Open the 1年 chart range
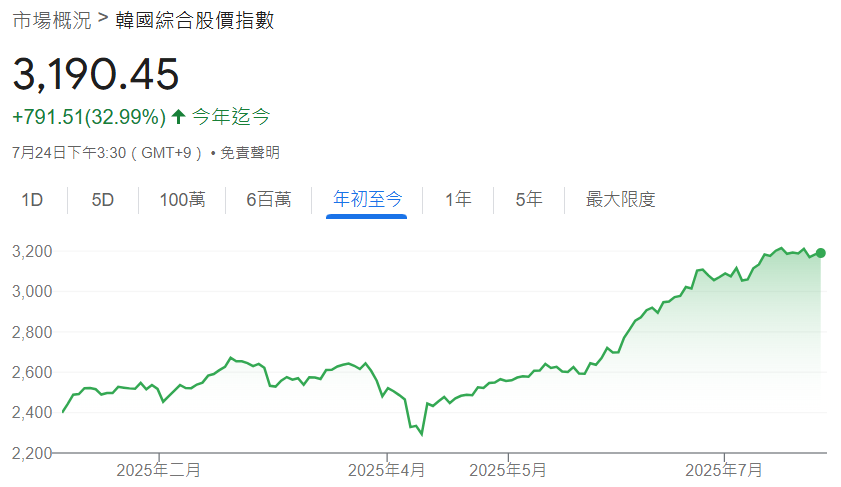The width and height of the screenshot is (841, 487). click(x=458, y=200)
